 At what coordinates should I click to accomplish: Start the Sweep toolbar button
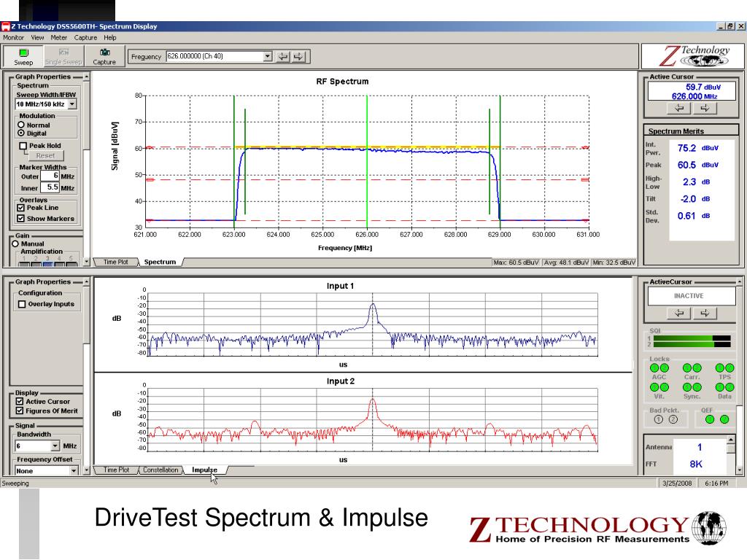click(x=23, y=56)
